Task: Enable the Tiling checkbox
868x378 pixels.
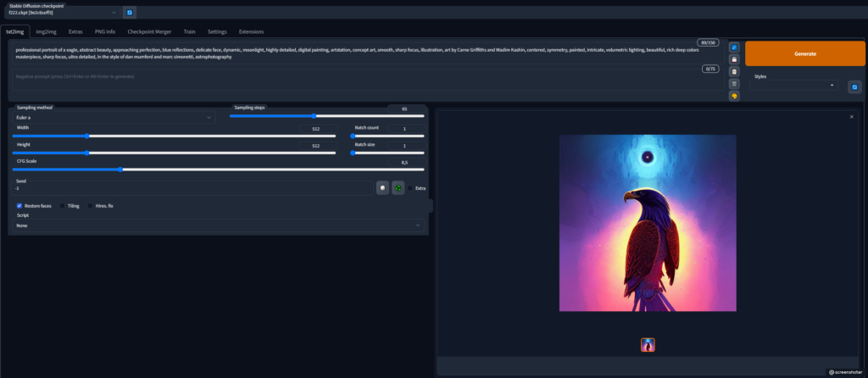Action: (62, 206)
